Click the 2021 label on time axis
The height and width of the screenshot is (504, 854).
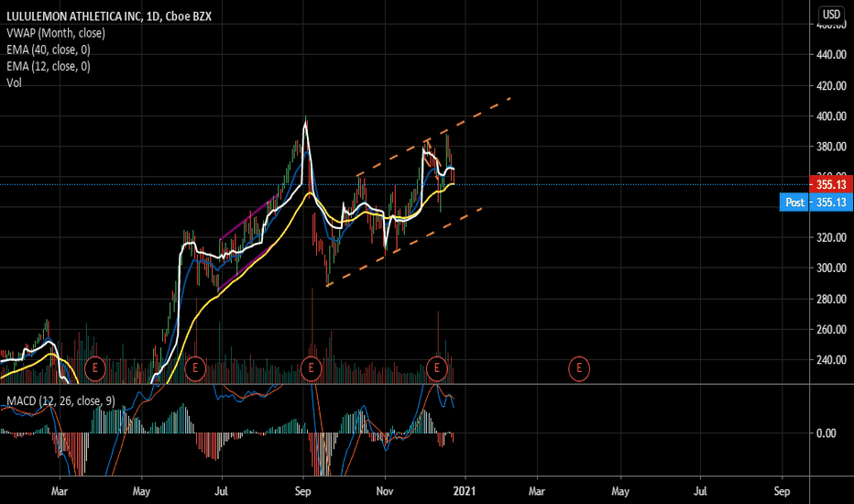coord(464,491)
